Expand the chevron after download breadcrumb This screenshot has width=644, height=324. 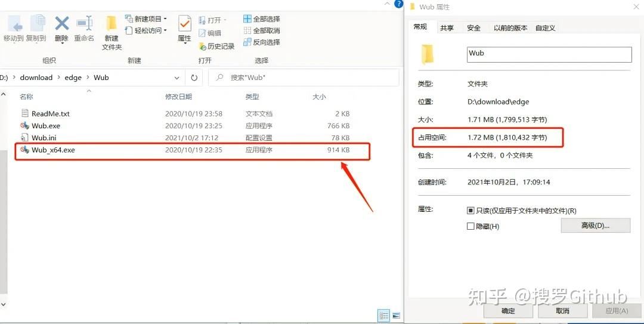(58, 78)
